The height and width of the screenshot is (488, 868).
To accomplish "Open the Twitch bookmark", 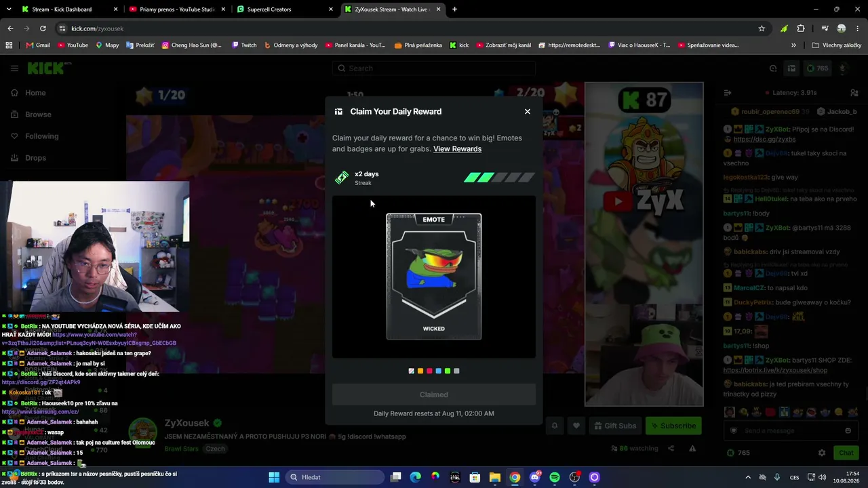I will pyautogui.click(x=244, y=45).
